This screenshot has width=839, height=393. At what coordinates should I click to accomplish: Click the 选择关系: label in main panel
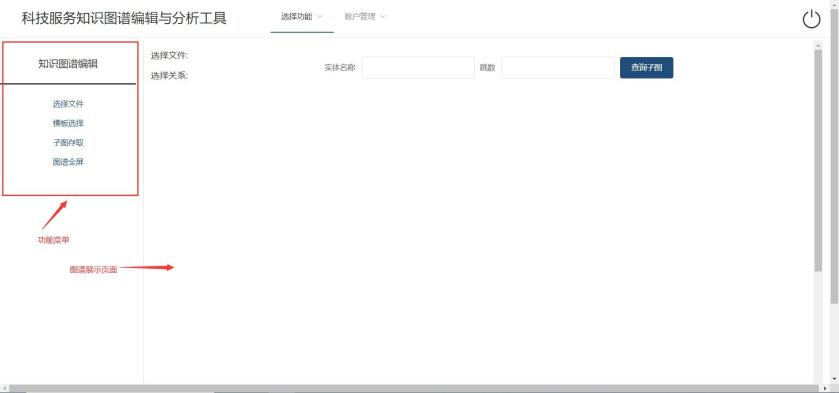(169, 75)
